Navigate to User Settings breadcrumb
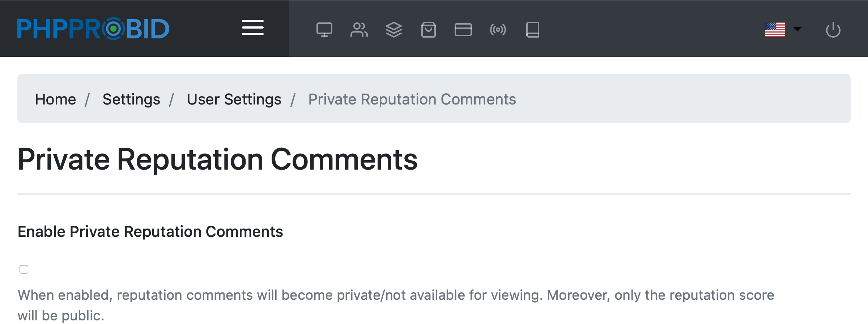This screenshot has height=324, width=868. click(234, 99)
